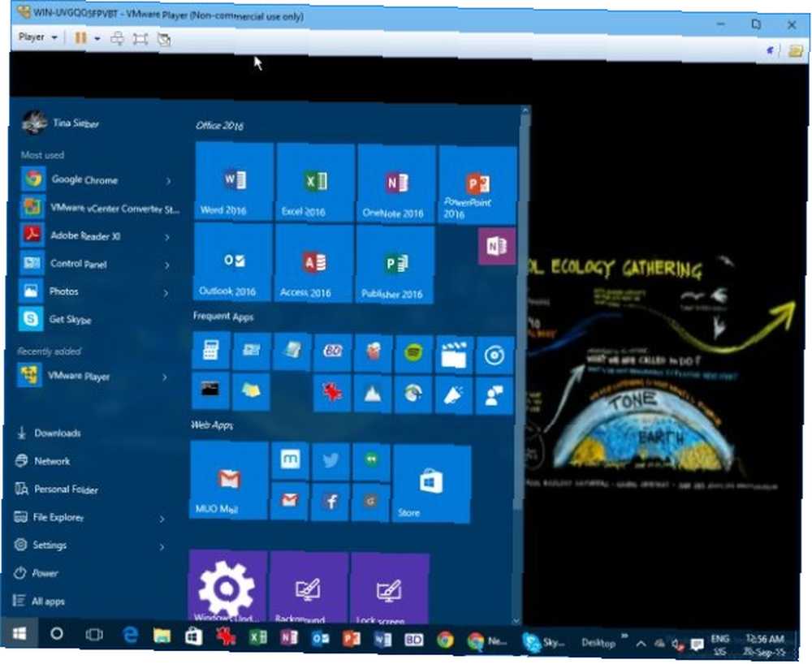The width and height of the screenshot is (812, 664).
Task: Open the Facebook tile in Web Apps
Action: [x=330, y=502]
